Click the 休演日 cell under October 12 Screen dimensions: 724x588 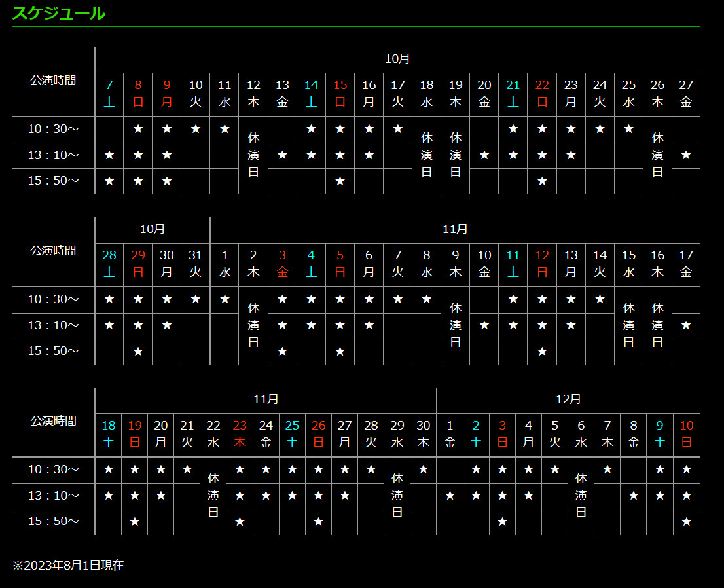pyautogui.click(x=253, y=155)
